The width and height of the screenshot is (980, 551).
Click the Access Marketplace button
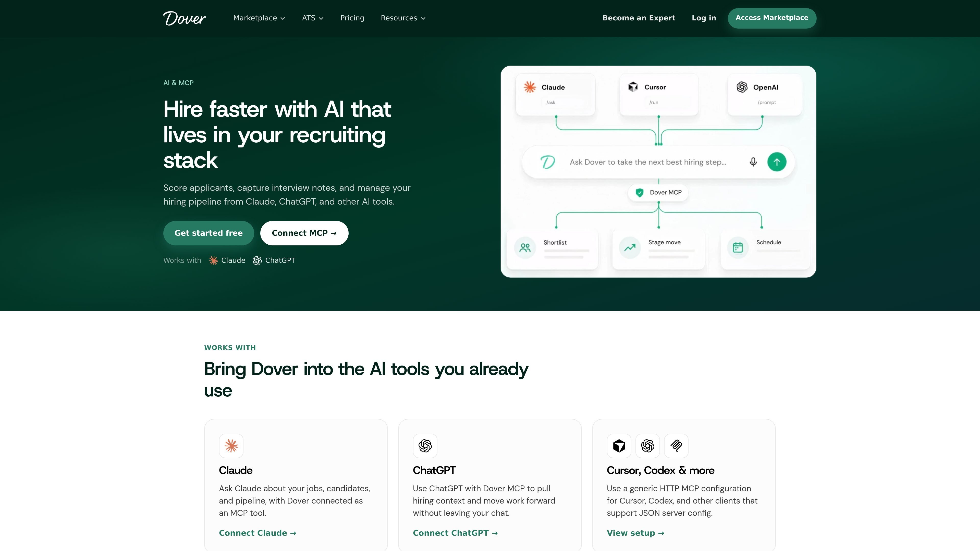point(772,18)
